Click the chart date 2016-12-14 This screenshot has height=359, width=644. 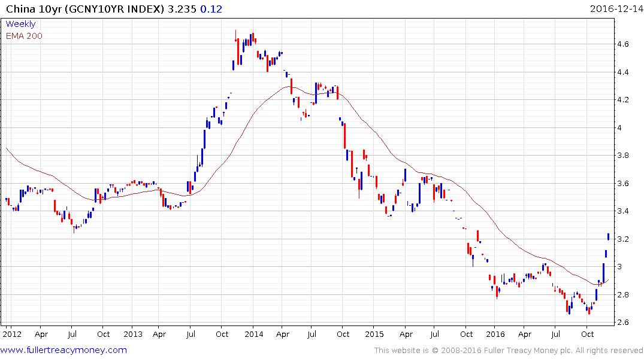[616, 8]
